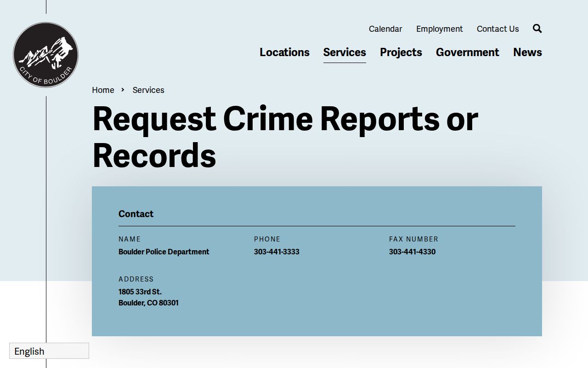Click the City of Boulder logo

coord(45,55)
